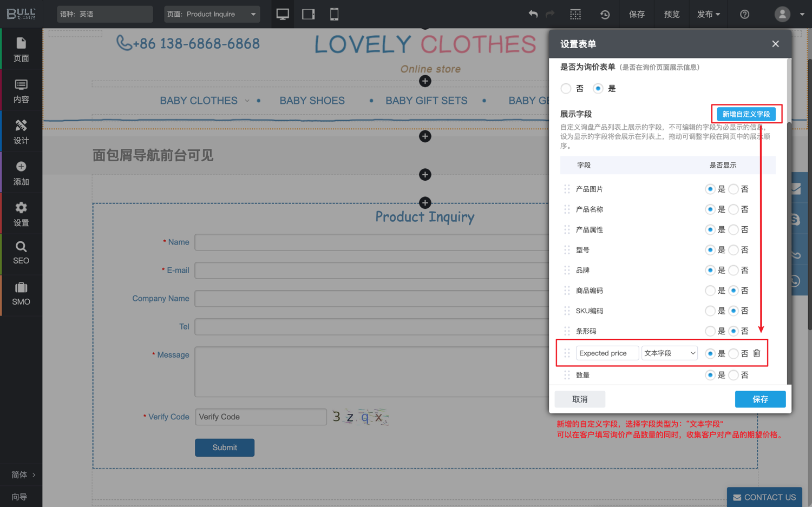Select 否 for 是否为询价表单
The image size is (812, 507).
coord(566,88)
